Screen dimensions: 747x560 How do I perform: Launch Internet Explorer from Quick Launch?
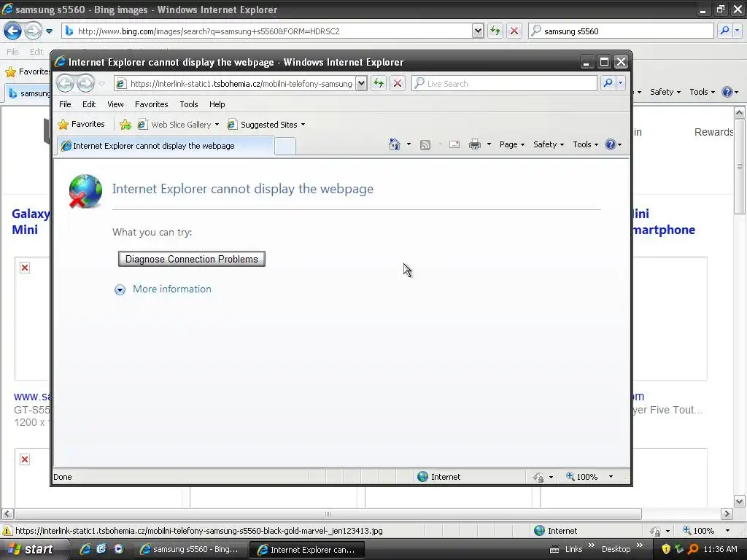point(85,549)
